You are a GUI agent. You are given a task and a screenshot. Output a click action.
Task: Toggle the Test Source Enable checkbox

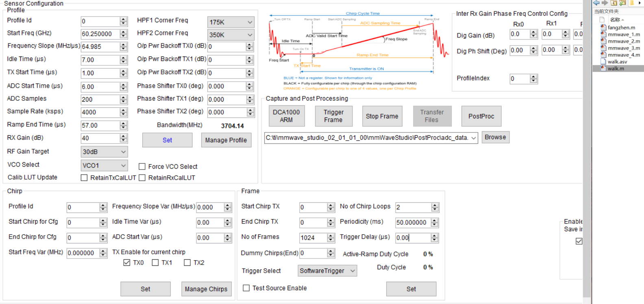pos(246,288)
